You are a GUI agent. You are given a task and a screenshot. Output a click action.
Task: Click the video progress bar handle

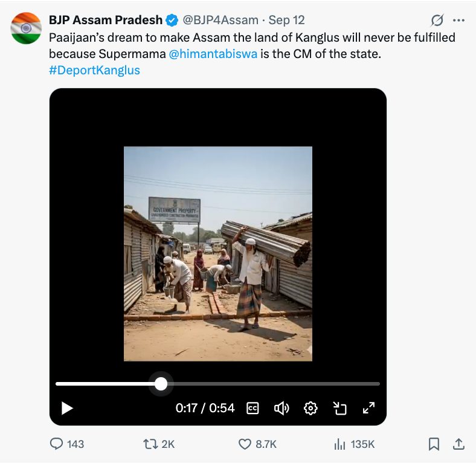tap(161, 384)
